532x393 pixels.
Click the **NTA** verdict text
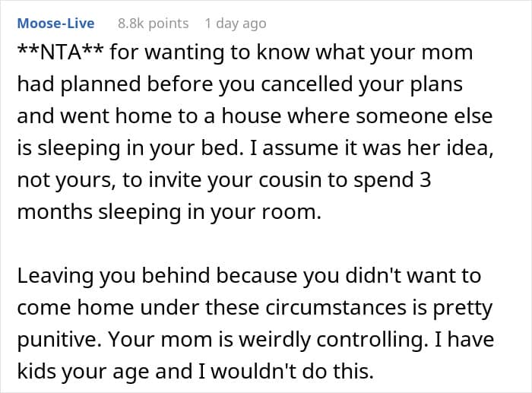click(60, 52)
